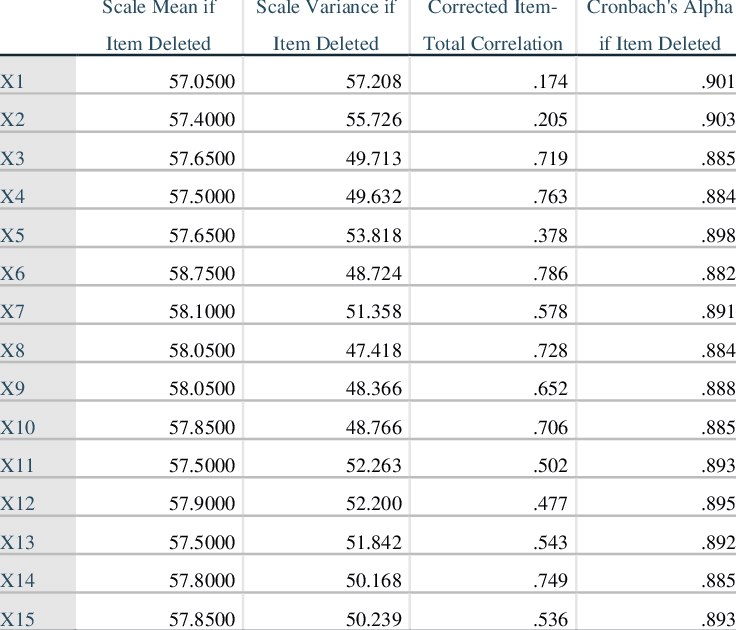Click X6 scale mean value 58.7500

pyautogui.click(x=202, y=273)
